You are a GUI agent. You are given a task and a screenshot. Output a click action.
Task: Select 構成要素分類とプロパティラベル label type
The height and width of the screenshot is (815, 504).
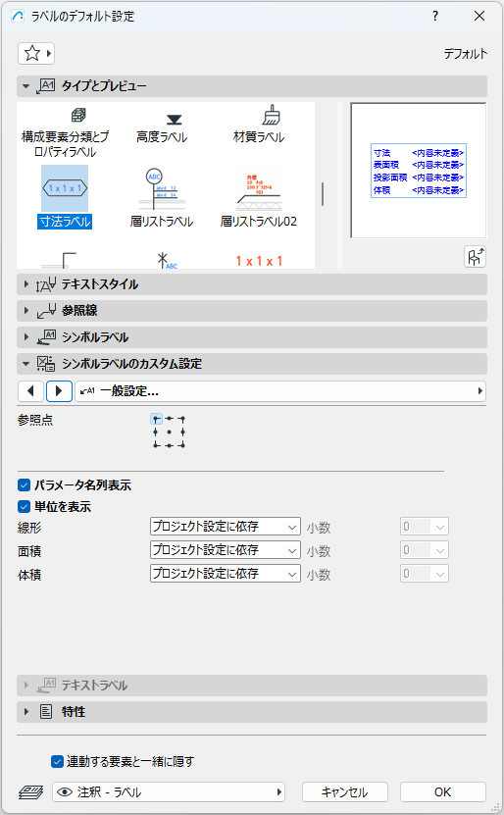65,132
